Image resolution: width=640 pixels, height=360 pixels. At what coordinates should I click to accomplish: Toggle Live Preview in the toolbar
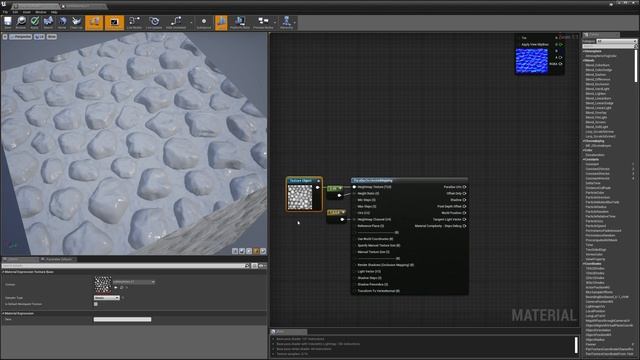pos(114,22)
